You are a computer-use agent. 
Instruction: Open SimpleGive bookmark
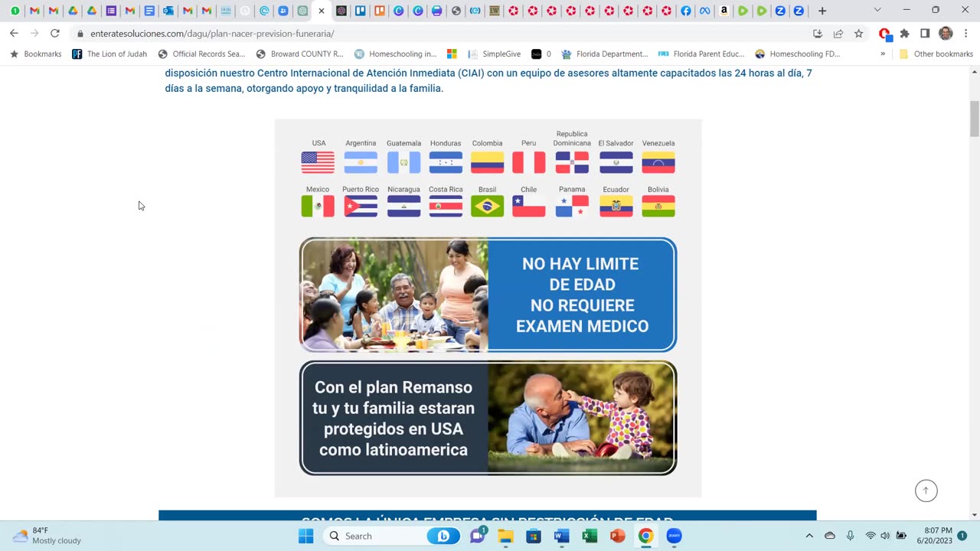tap(495, 54)
